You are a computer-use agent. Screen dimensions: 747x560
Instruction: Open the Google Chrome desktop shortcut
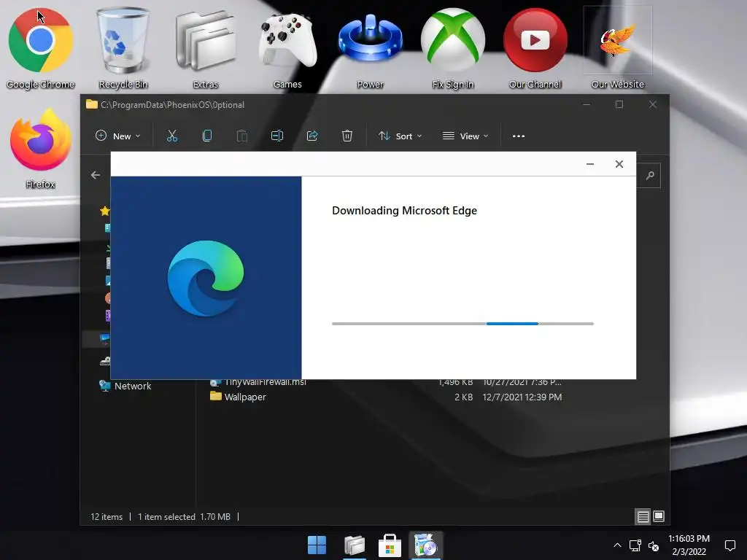41,47
